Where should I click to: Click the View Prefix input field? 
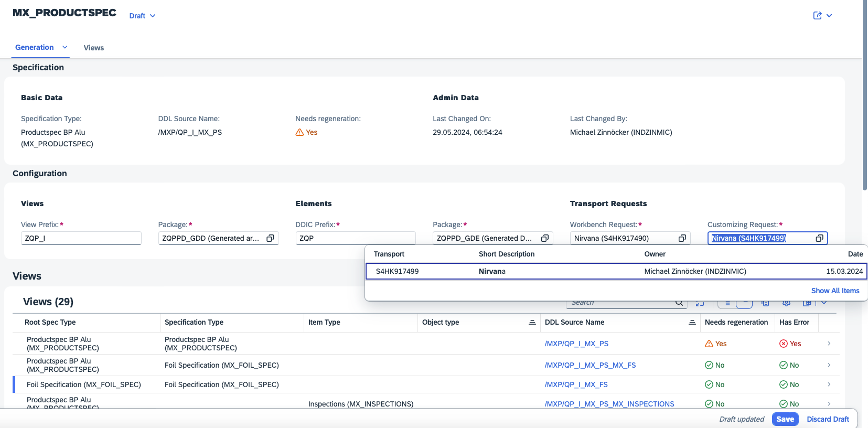[81, 238]
